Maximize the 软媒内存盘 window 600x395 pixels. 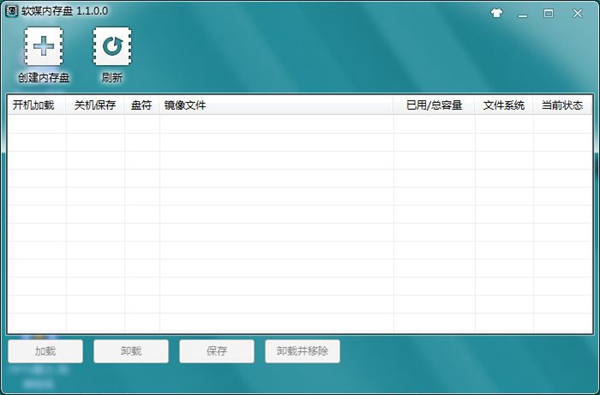[x=548, y=13]
